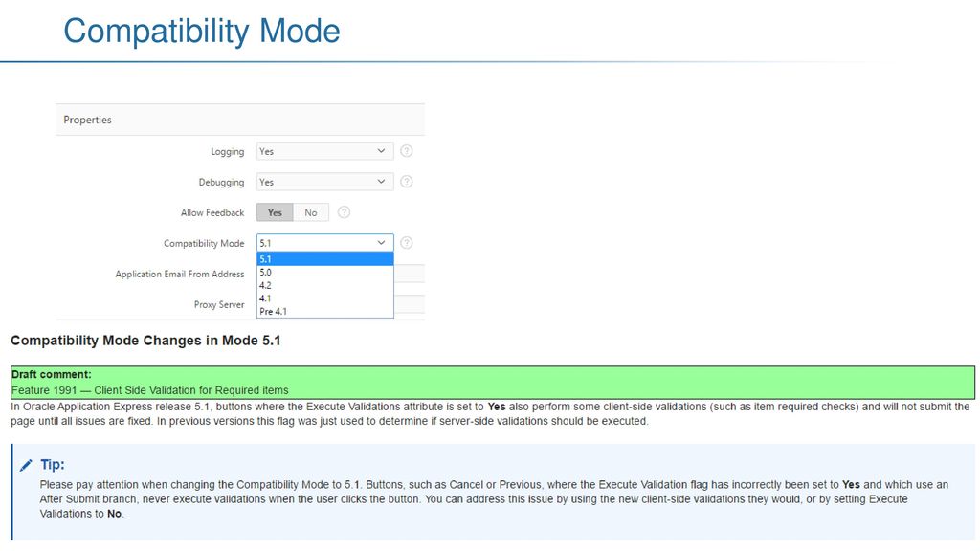Image resolution: width=980 pixels, height=551 pixels.
Task: Choose Pre 4.1 compatibility option
Action: click(x=325, y=311)
